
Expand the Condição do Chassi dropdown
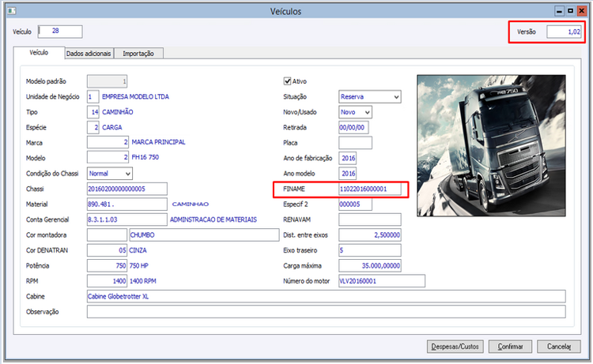click(110, 174)
